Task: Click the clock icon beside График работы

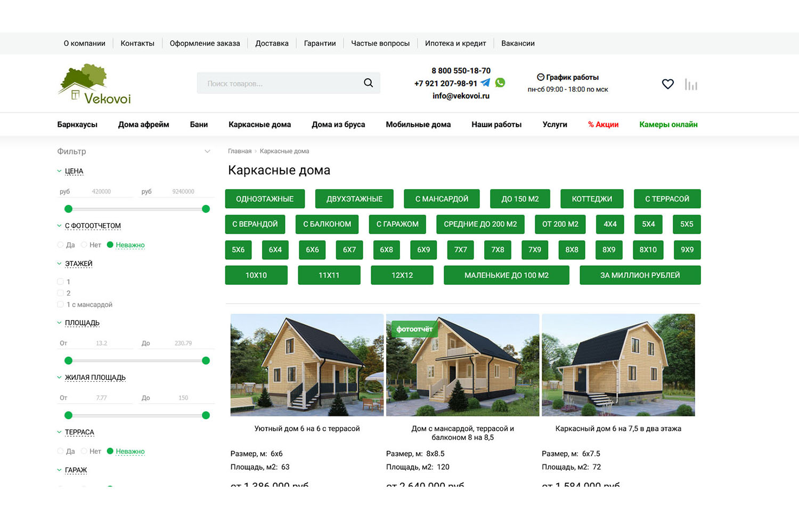Action: click(x=540, y=77)
